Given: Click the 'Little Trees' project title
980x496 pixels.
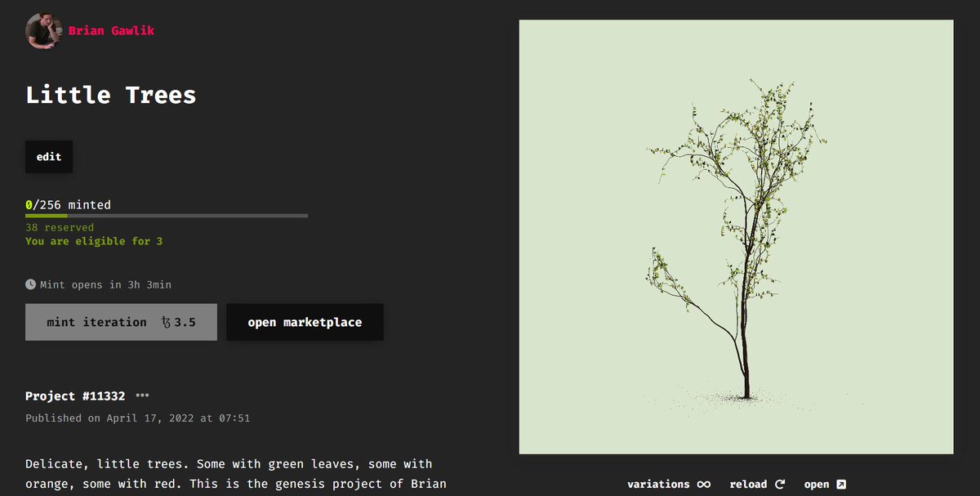Looking at the screenshot, I should 110,95.
